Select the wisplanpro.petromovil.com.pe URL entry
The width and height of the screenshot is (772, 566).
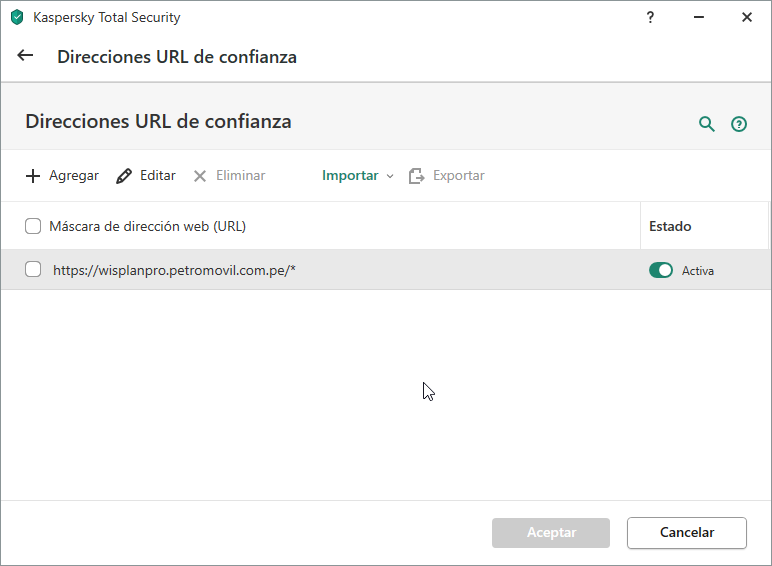174,270
